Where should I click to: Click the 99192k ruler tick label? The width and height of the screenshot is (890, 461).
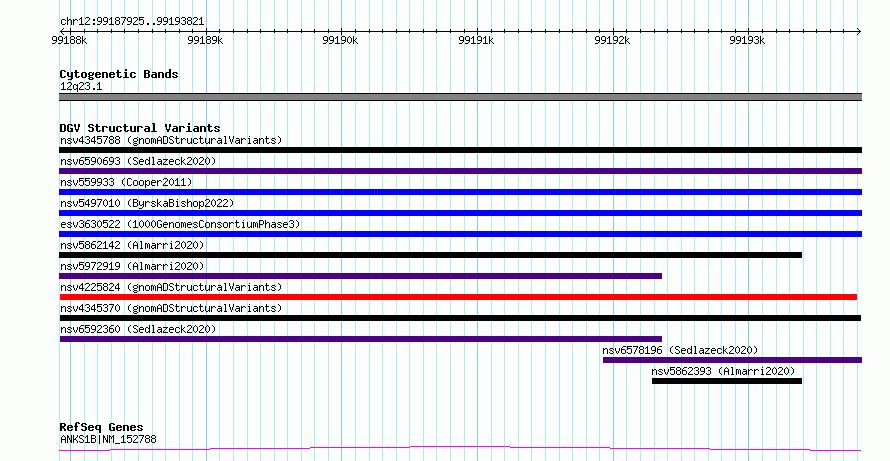(x=612, y=40)
